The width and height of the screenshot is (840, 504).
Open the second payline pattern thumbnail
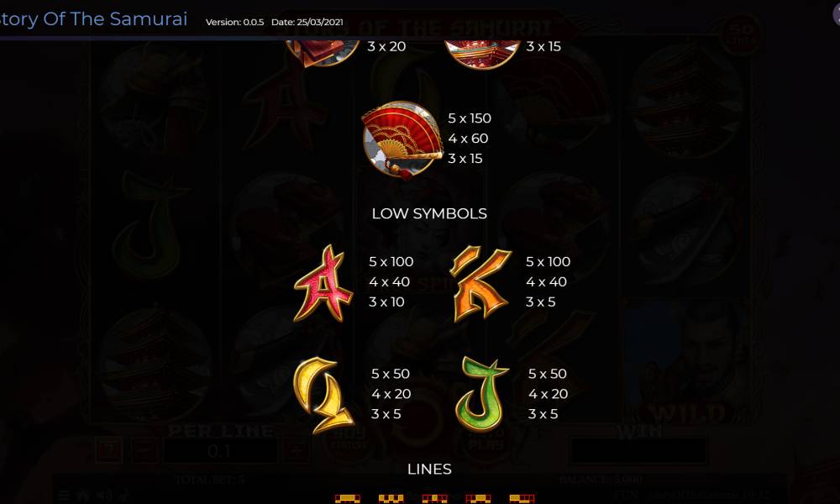391,499
